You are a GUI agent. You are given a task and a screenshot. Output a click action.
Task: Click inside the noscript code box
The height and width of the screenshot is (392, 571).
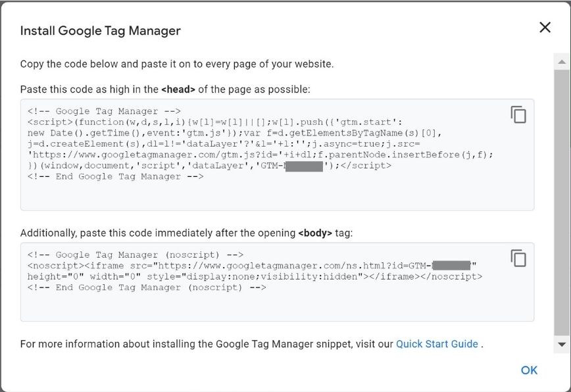(277, 282)
